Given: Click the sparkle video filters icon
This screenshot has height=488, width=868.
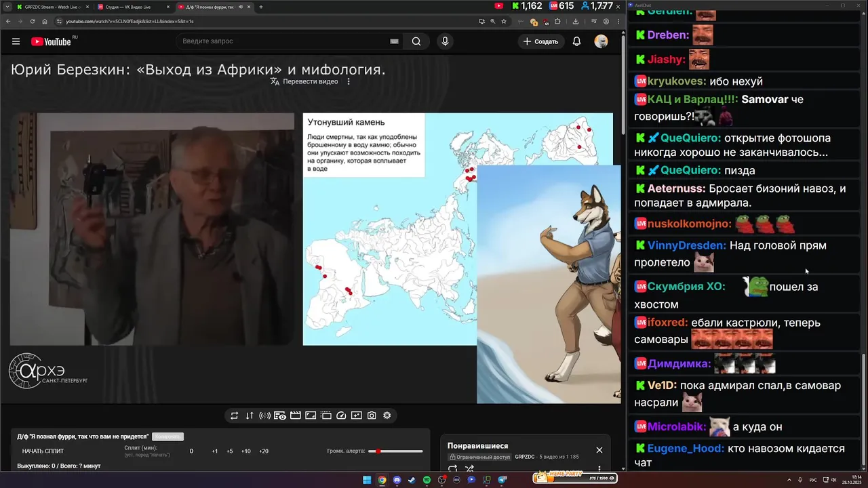Looking at the screenshot, I should 357,415.
